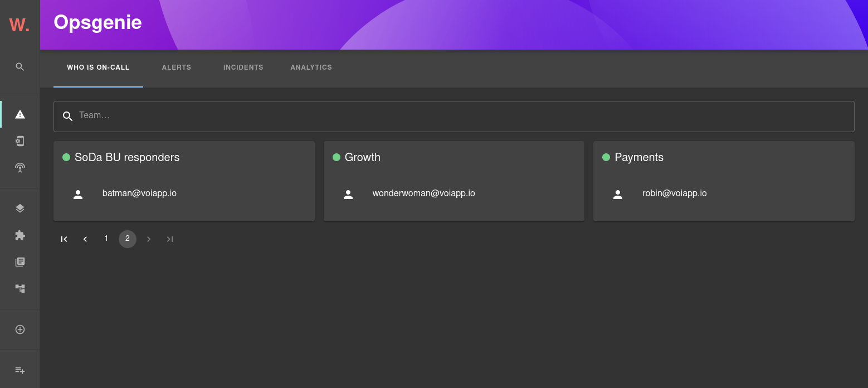Open the device settings sidebar icon

(20, 141)
